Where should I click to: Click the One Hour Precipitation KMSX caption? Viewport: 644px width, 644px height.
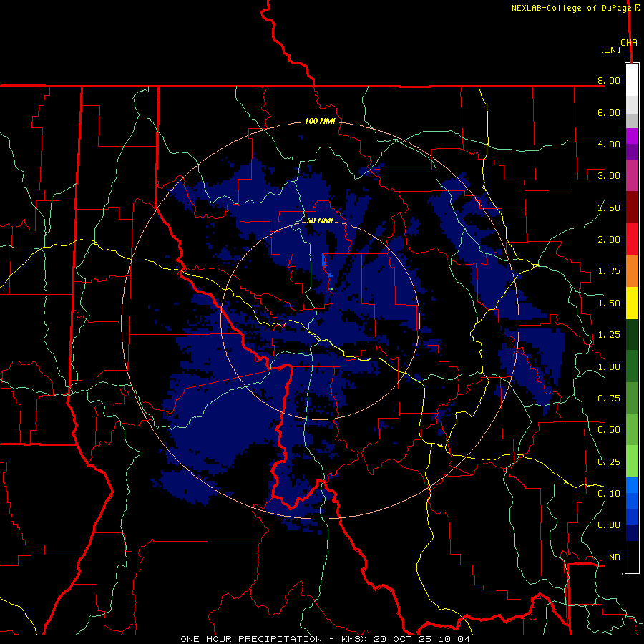tap(325, 639)
